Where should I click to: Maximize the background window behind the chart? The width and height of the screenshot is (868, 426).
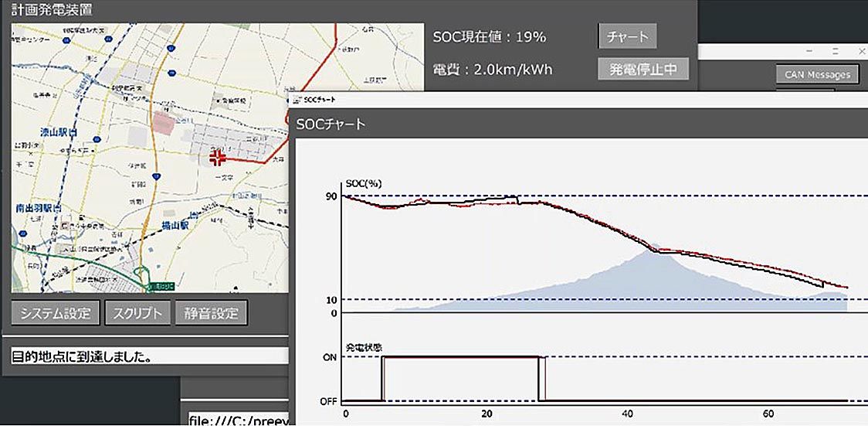coord(836,50)
